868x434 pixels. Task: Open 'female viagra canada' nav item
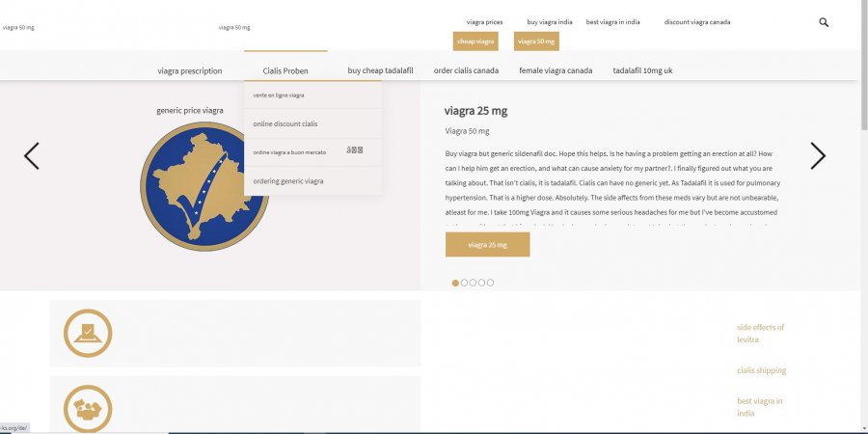click(556, 70)
